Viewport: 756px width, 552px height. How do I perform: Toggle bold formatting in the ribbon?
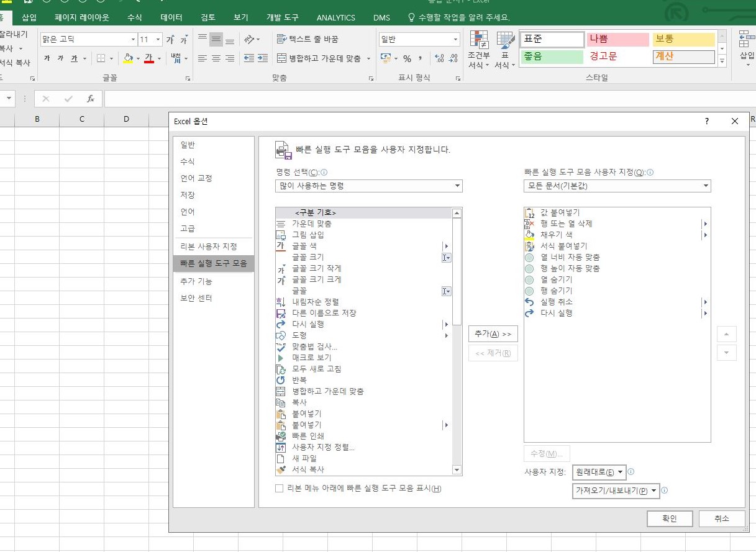[47, 58]
